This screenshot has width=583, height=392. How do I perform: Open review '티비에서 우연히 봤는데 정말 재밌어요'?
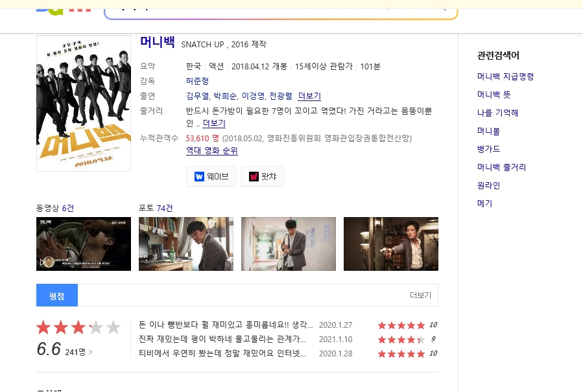pos(222,353)
